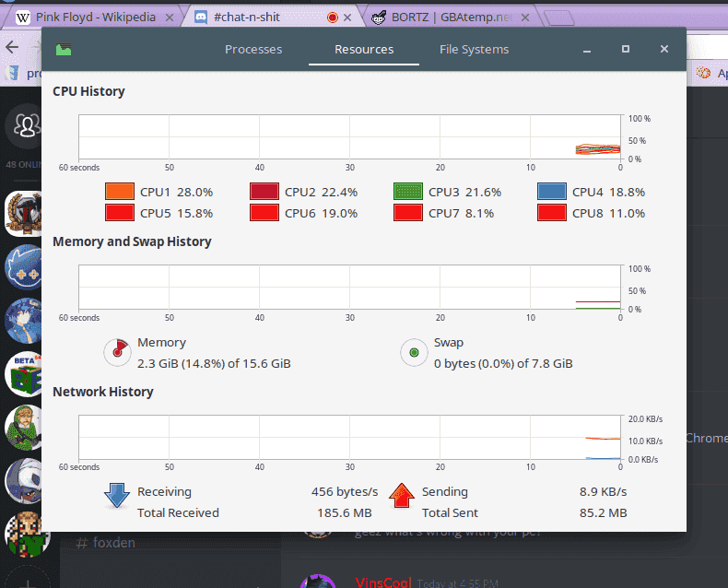
Task: Close the #chat-n-shit browser tab
Action: 347,18
